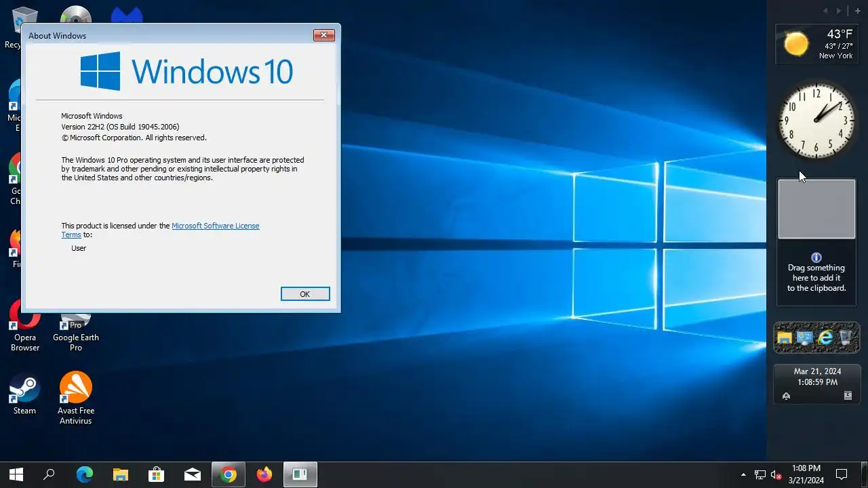Open File Explorer from the taskbar
This screenshot has width=868, height=488.
pyautogui.click(x=121, y=474)
